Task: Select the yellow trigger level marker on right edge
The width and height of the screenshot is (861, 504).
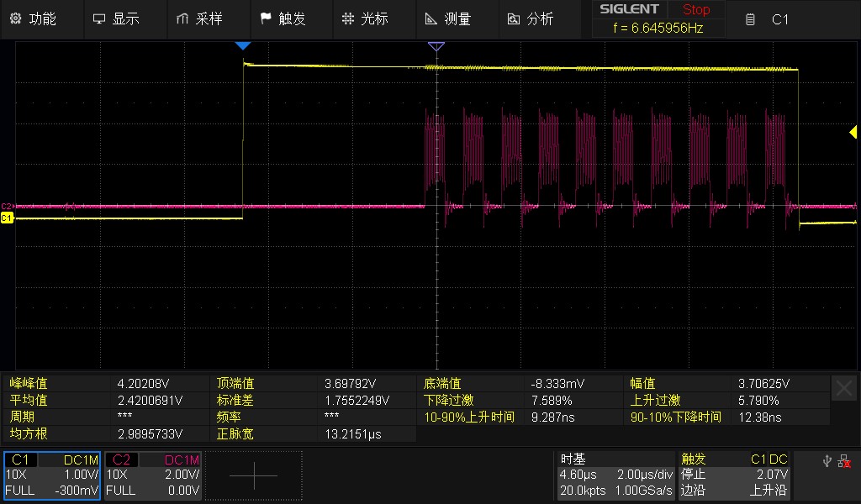Action: click(853, 132)
